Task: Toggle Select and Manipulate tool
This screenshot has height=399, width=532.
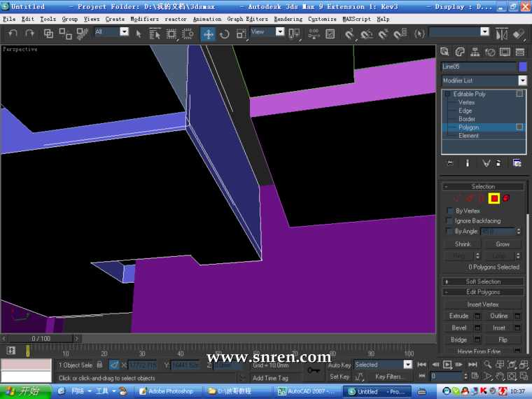Action: [314, 34]
